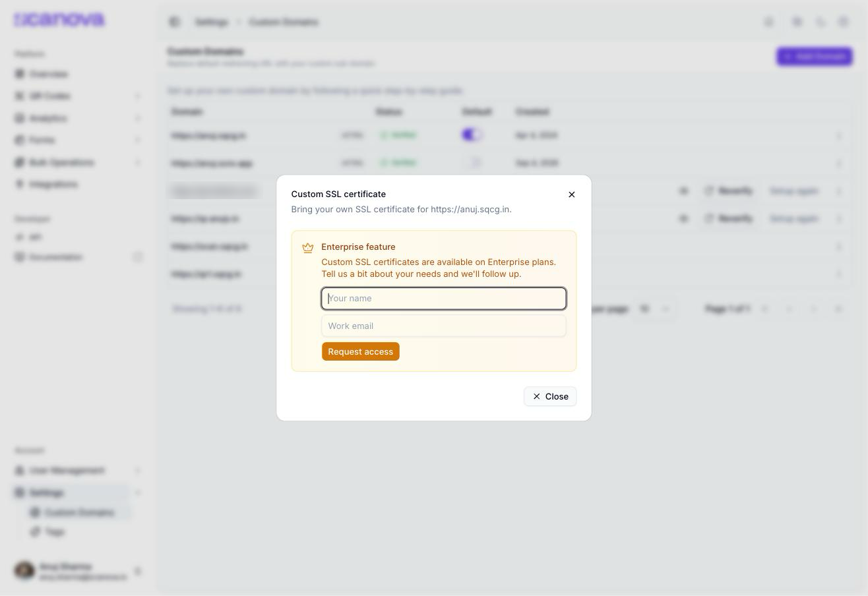Open Bulk Operations in the background sidebar

[61, 162]
